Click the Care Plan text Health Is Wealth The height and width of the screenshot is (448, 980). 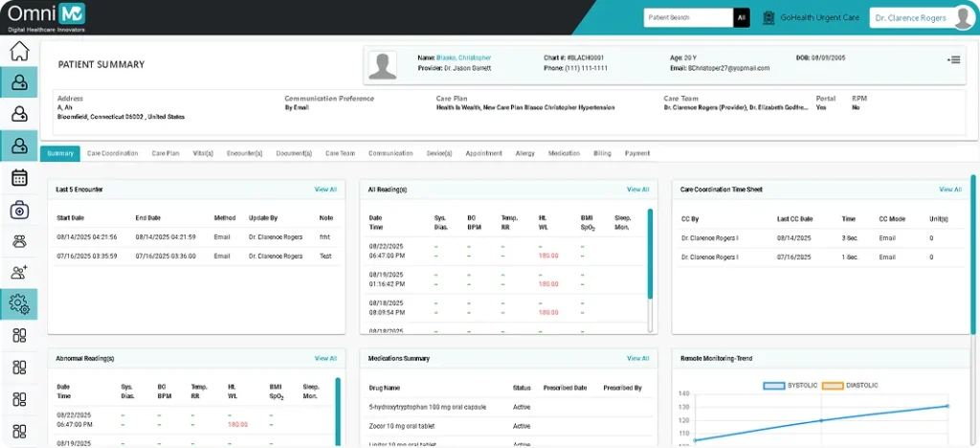coord(459,107)
